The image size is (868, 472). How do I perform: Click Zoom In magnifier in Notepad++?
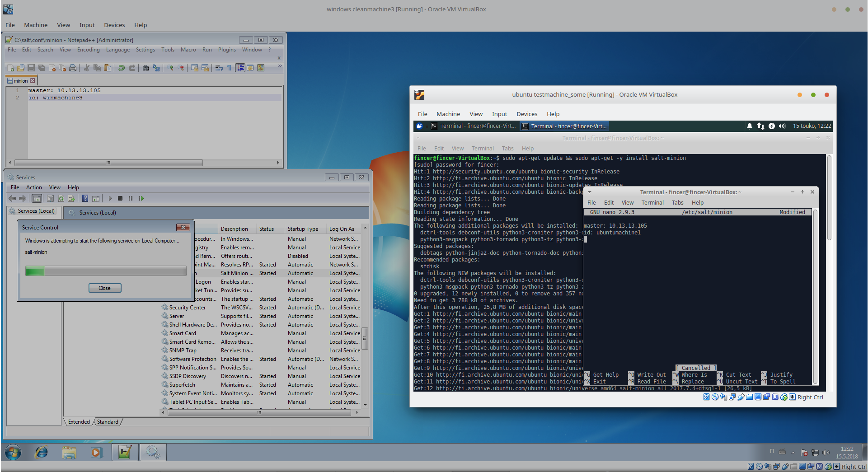(170, 68)
